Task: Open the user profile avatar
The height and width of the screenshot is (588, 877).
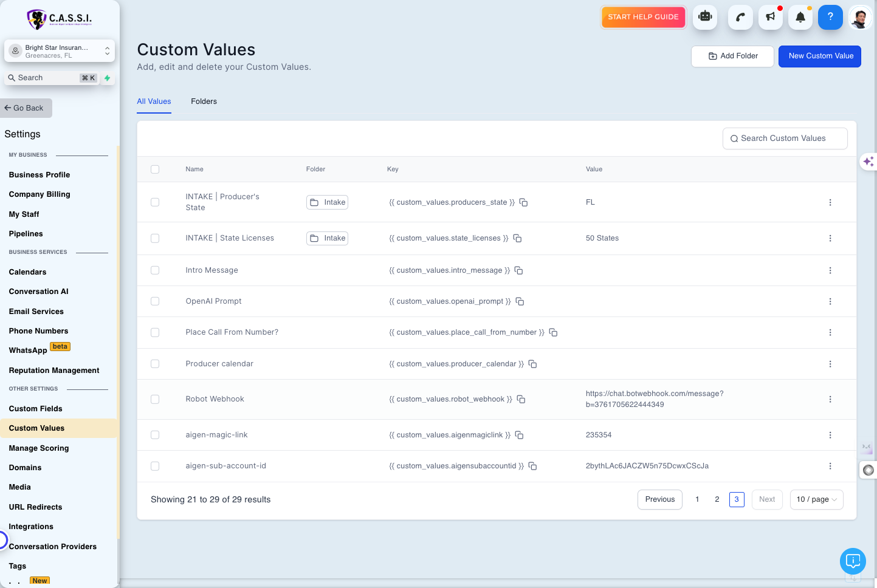Action: click(859, 18)
